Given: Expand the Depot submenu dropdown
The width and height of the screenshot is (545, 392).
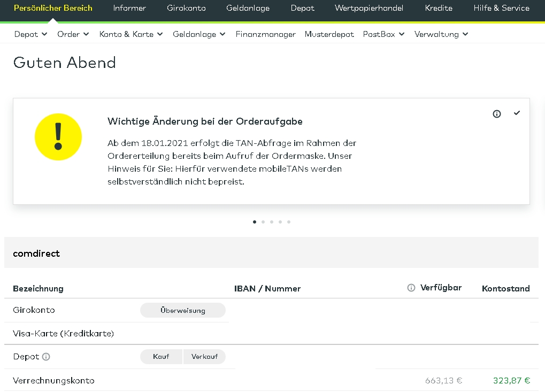Looking at the screenshot, I should 30,34.
